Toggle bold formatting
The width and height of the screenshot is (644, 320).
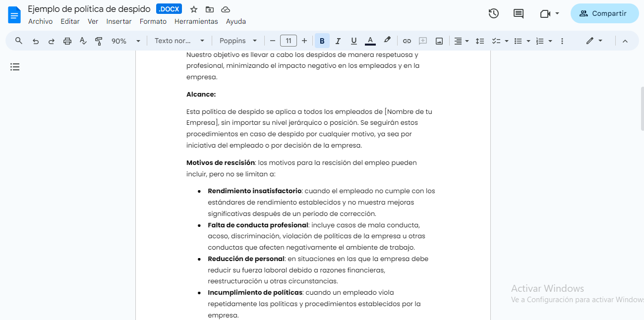point(322,41)
